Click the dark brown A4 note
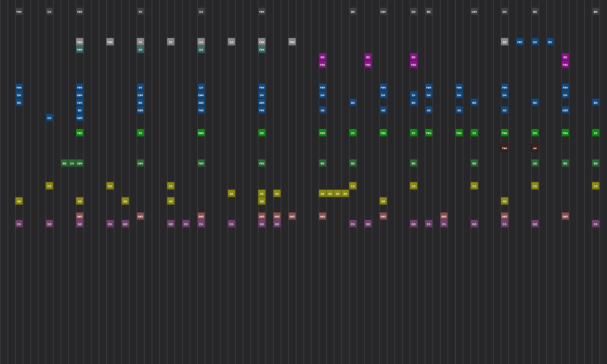This screenshot has height=364, width=607. pos(535,148)
